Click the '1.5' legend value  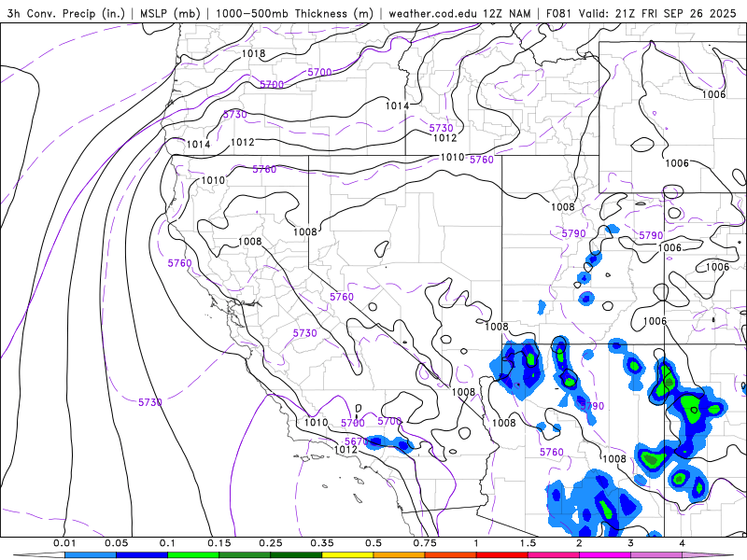tap(528, 543)
